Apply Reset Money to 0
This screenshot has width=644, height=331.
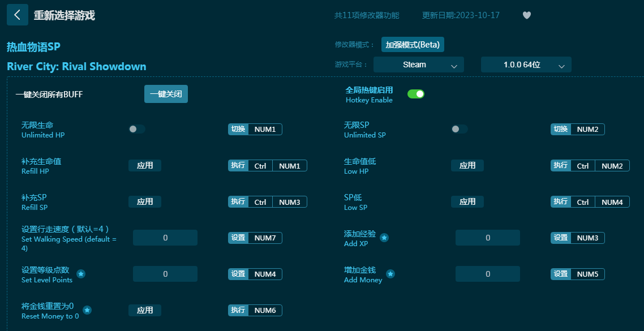click(x=144, y=310)
